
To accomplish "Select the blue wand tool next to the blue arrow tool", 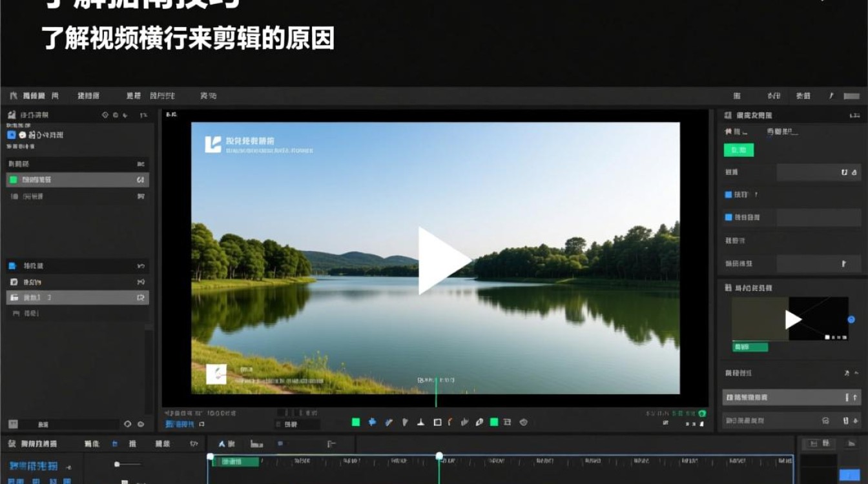I will pos(389,422).
